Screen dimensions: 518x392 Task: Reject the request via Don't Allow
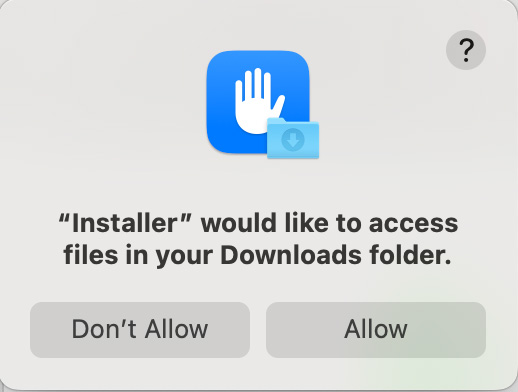click(x=140, y=330)
